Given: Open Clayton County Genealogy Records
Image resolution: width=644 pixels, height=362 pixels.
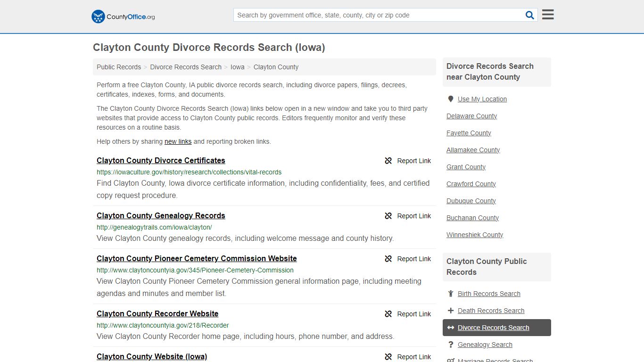Looking at the screenshot, I should pyautogui.click(x=161, y=215).
